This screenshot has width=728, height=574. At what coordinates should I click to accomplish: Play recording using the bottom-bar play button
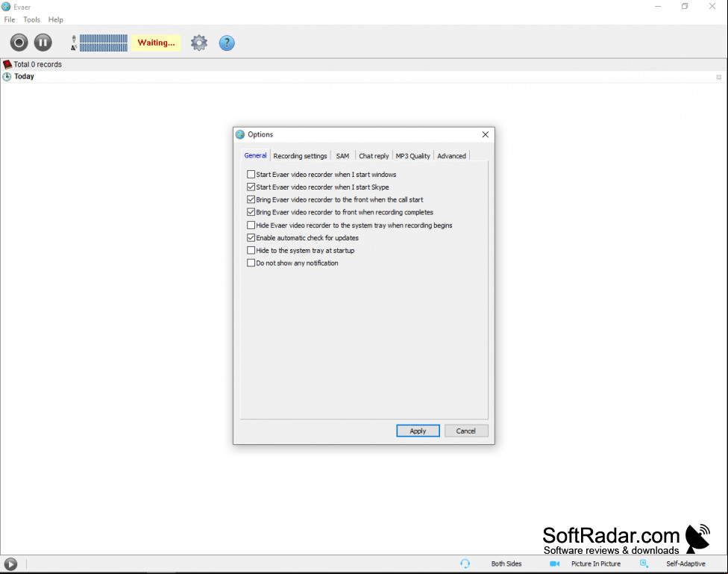(10, 564)
